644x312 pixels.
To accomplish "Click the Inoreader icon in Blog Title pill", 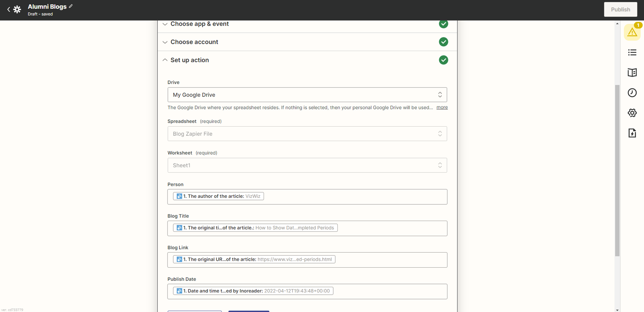I will pyautogui.click(x=179, y=228).
